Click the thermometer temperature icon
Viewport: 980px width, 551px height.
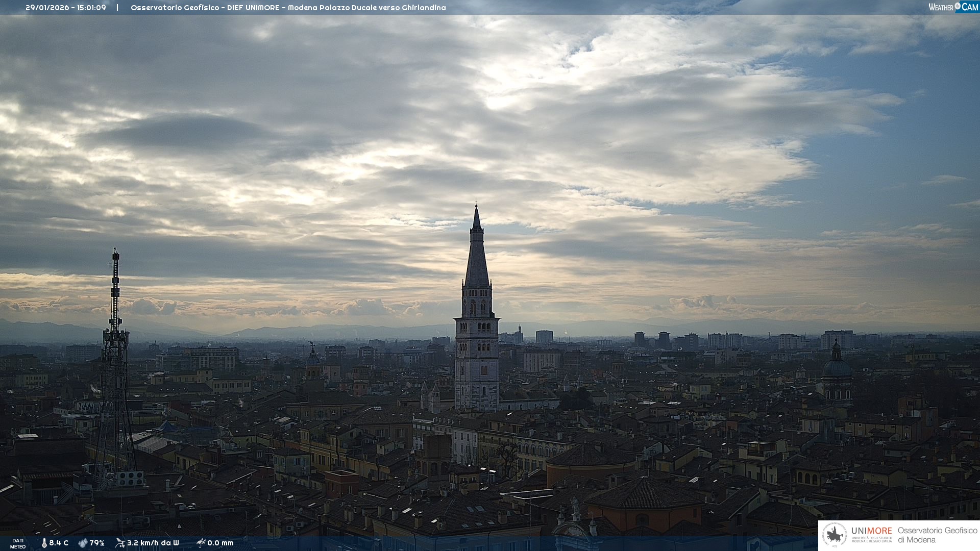(x=44, y=543)
